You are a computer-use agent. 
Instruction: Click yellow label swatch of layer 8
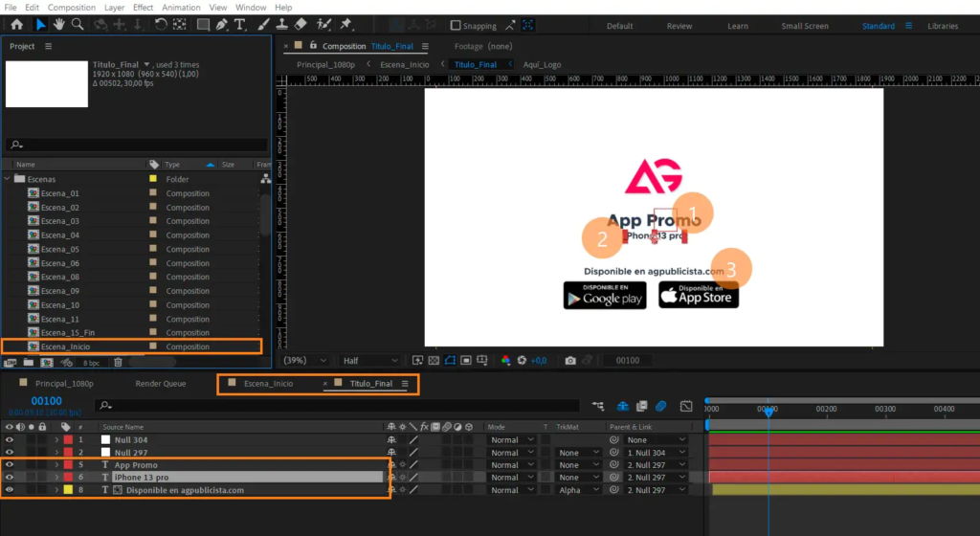pyautogui.click(x=68, y=490)
